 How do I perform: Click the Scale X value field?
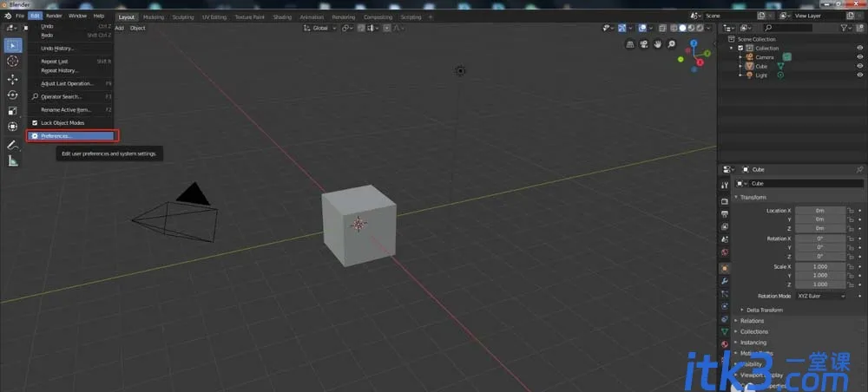coord(821,266)
